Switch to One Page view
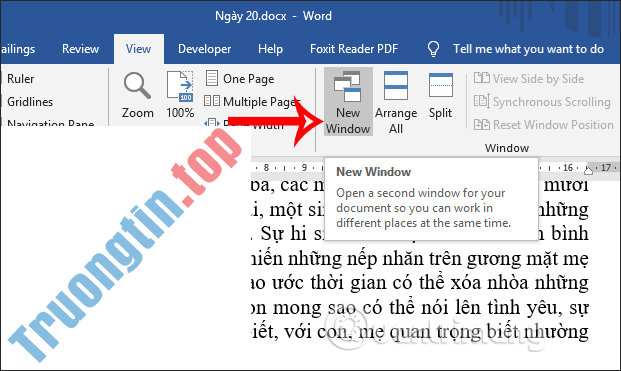This screenshot has height=371, width=621. click(x=240, y=79)
